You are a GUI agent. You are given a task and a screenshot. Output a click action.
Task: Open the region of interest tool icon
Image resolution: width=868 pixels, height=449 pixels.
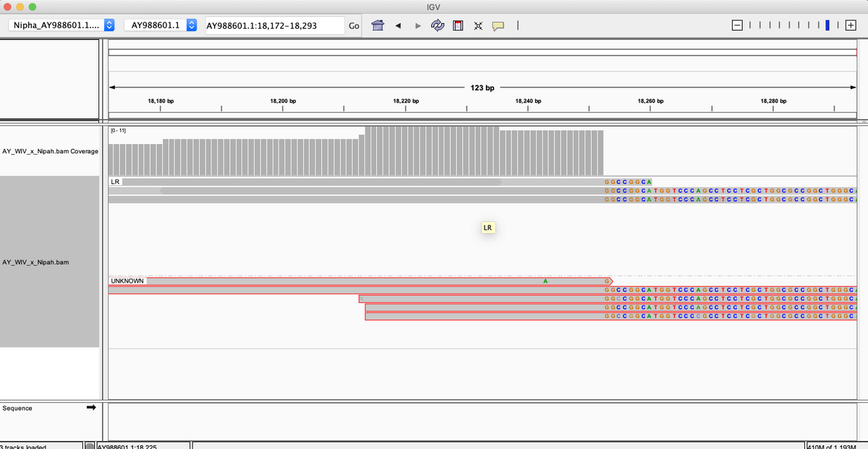tap(457, 25)
